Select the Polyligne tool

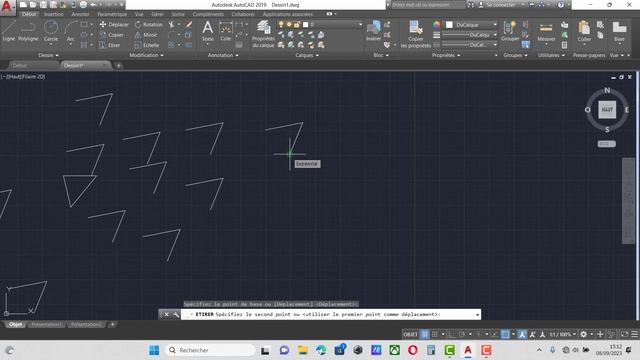tap(28, 31)
